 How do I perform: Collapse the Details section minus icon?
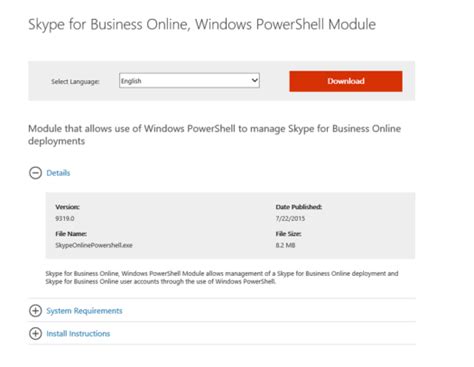tap(35, 173)
